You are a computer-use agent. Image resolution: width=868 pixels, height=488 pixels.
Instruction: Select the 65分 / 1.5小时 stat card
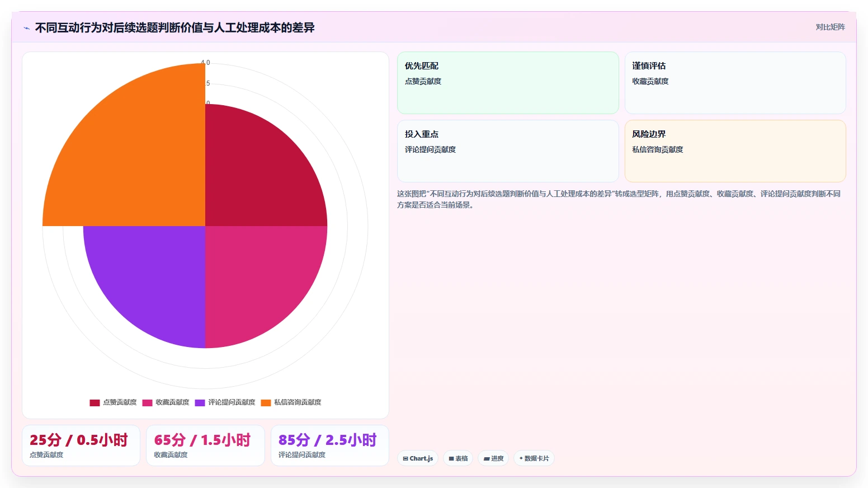(205, 445)
